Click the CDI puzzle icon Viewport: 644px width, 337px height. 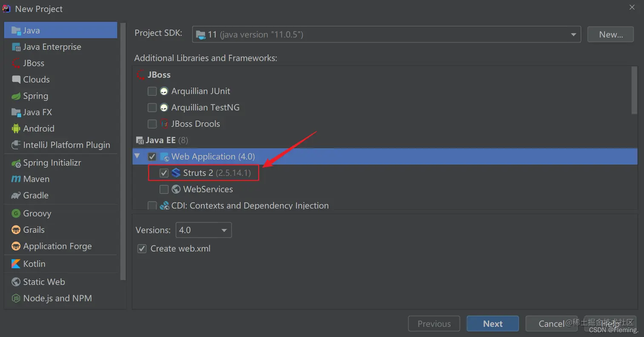click(x=164, y=206)
